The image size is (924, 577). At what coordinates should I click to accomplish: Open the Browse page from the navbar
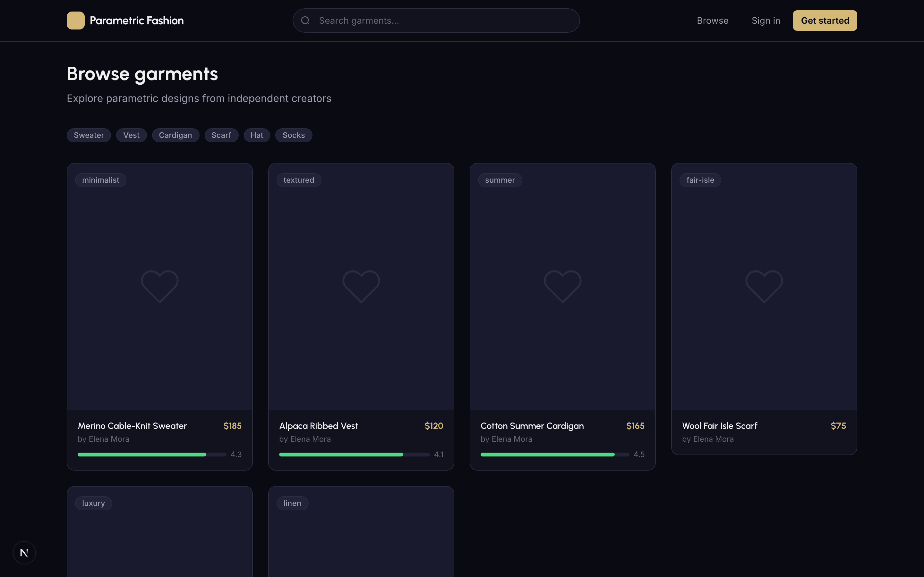(713, 20)
